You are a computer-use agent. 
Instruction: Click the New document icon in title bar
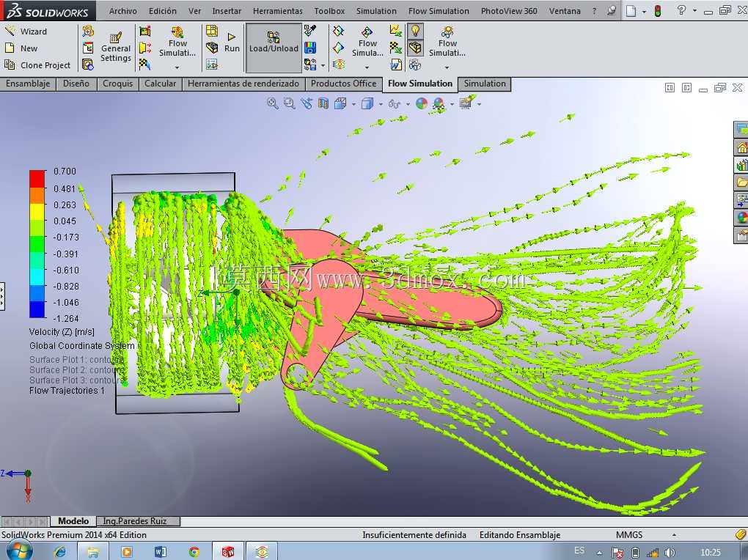pos(631,11)
